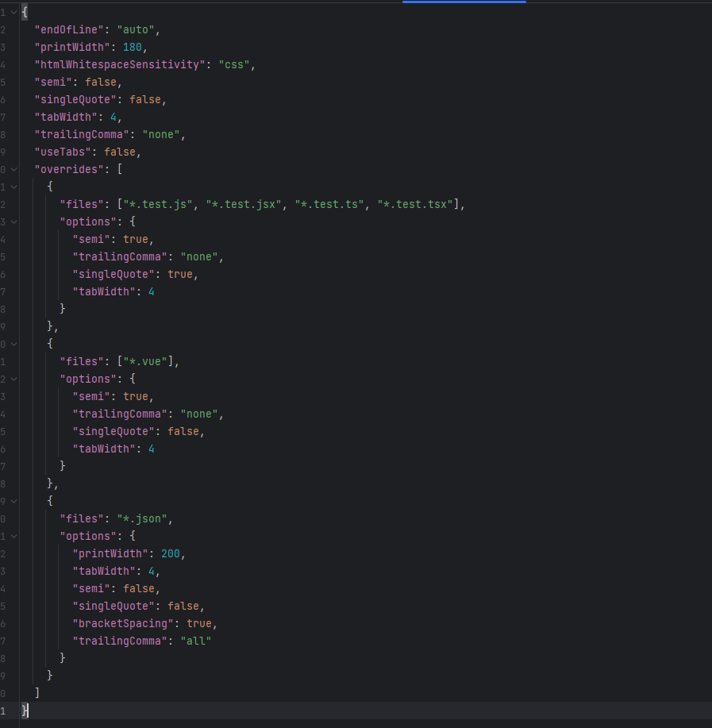Image resolution: width=712 pixels, height=728 pixels.
Task: Collapse the object wrapping the *.vue files entry
Action: [x=14, y=344]
